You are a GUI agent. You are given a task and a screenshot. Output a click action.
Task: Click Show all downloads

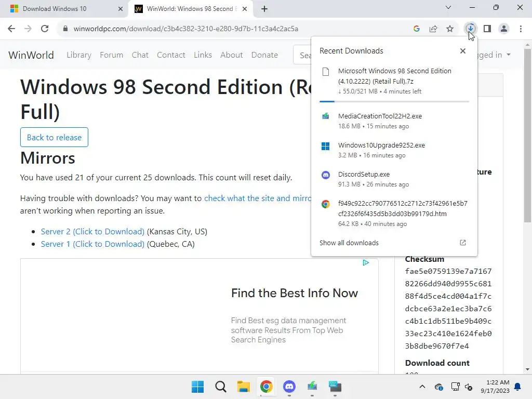[349, 243]
